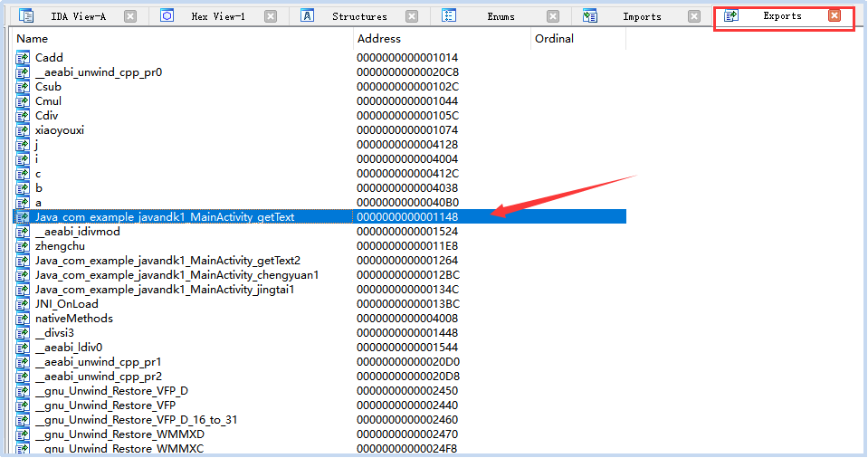Select the __gnu_Unwind_Restore_VFP_D_16_to_31 entry
This screenshot has width=868, height=458.
(x=136, y=420)
